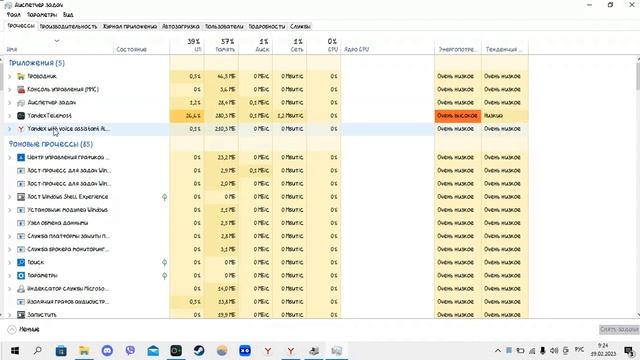
Task: Click the Снять задачу button
Action: click(618, 329)
